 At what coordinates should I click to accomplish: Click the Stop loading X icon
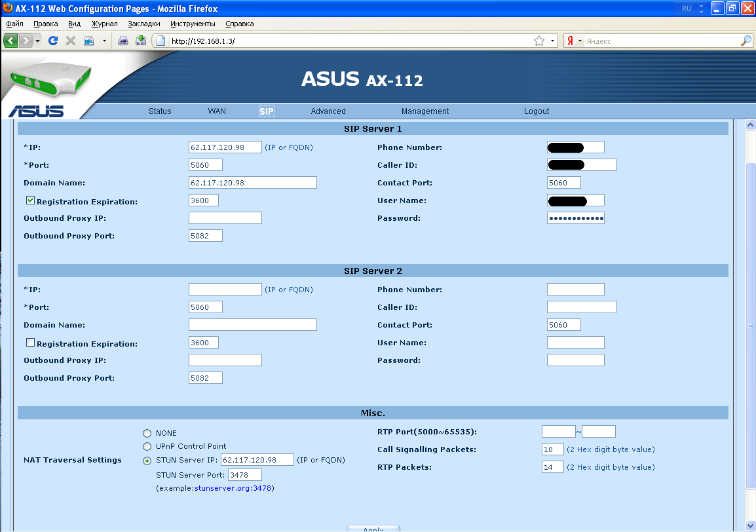(71, 41)
